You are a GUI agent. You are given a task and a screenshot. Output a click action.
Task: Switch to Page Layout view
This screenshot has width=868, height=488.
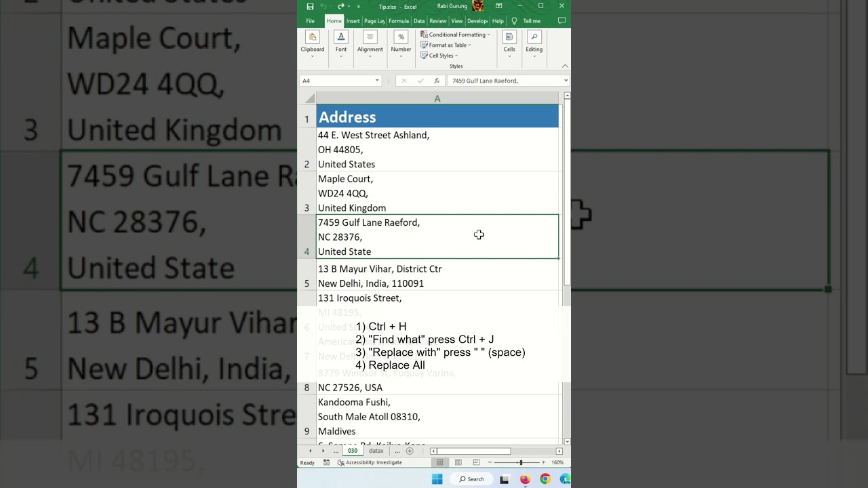point(458,462)
